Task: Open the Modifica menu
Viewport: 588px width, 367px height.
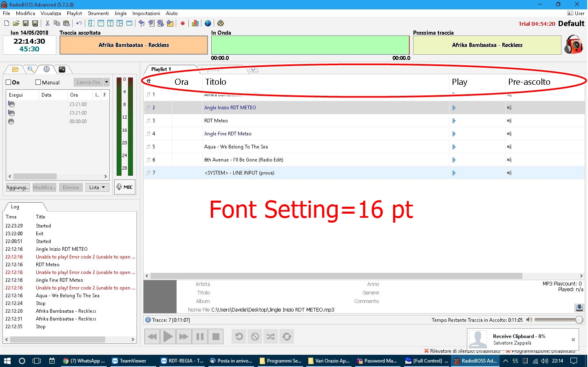Action: [x=26, y=13]
